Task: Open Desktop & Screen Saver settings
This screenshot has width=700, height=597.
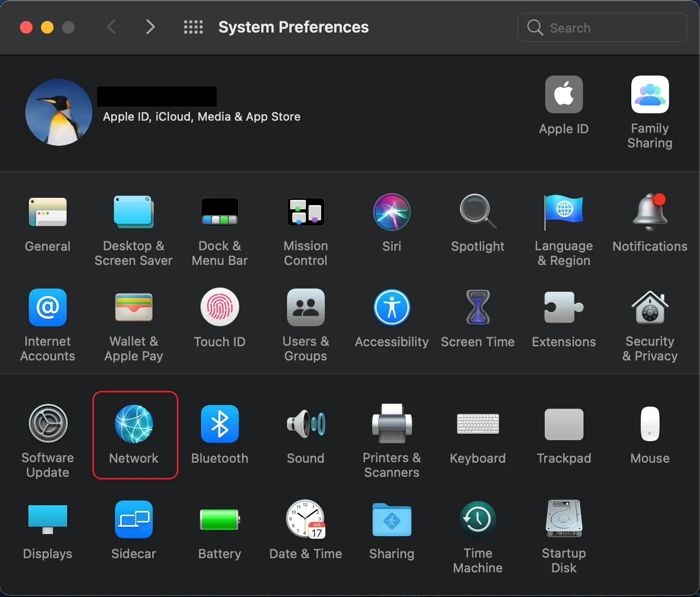Action: [x=134, y=231]
